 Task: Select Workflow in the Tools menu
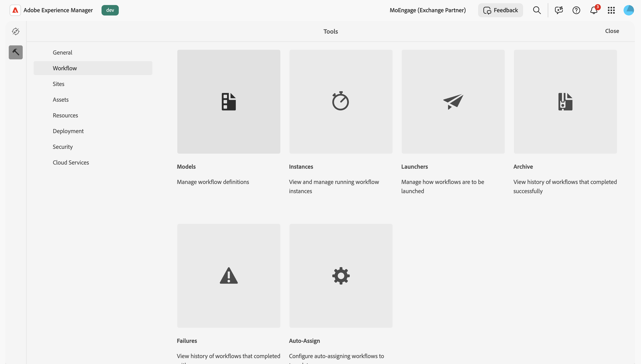93,68
